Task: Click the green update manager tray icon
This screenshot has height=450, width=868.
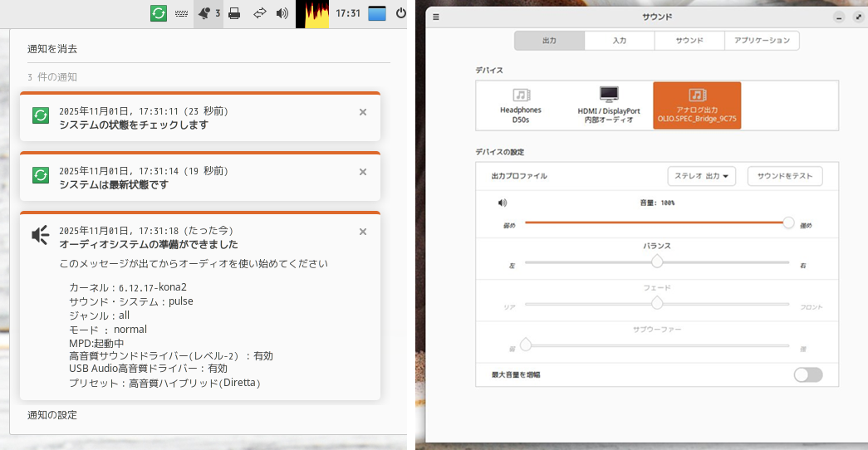Action: (x=159, y=13)
